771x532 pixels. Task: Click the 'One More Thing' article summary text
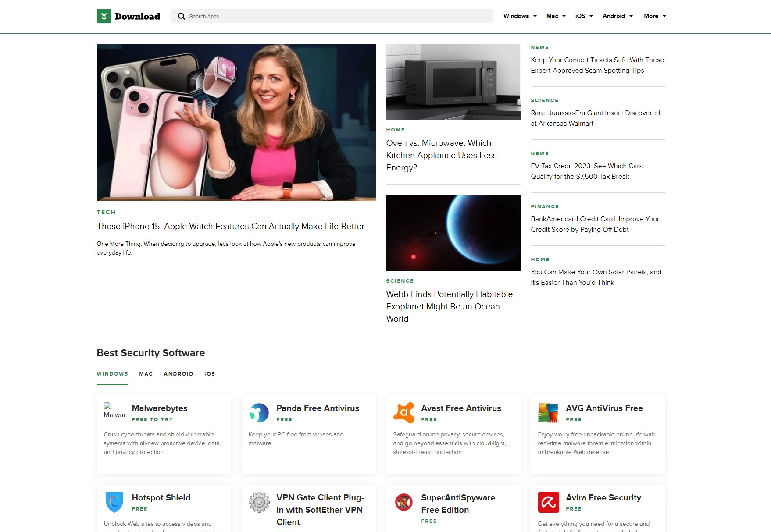pos(226,248)
